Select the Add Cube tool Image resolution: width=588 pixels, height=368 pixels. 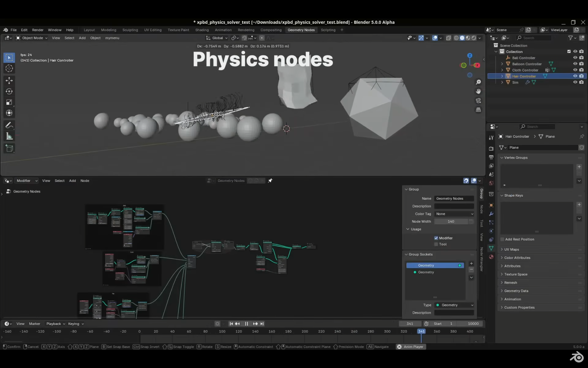9,148
